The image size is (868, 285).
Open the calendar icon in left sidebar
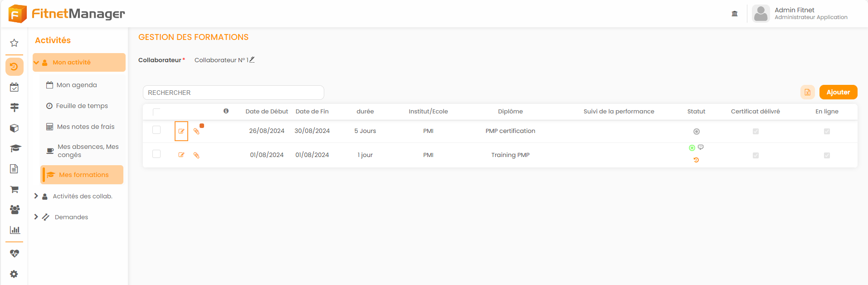click(14, 87)
